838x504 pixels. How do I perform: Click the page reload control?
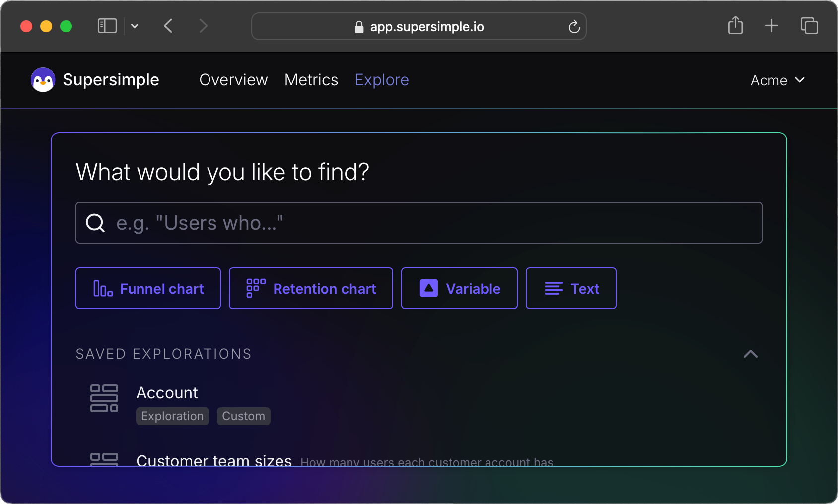tap(574, 27)
